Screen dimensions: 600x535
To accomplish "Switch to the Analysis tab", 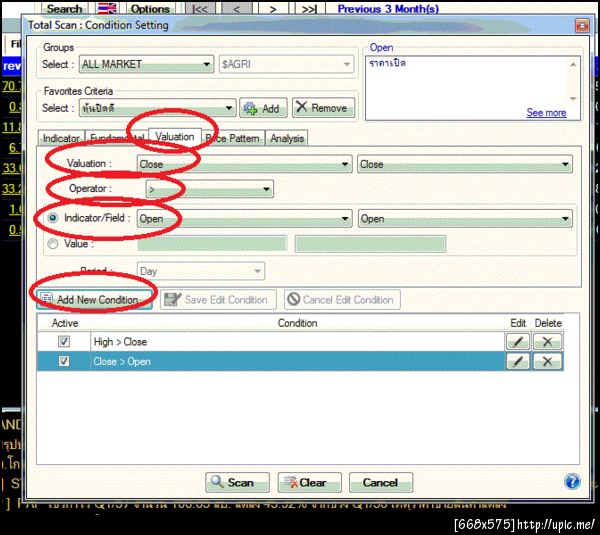I will pyautogui.click(x=287, y=138).
